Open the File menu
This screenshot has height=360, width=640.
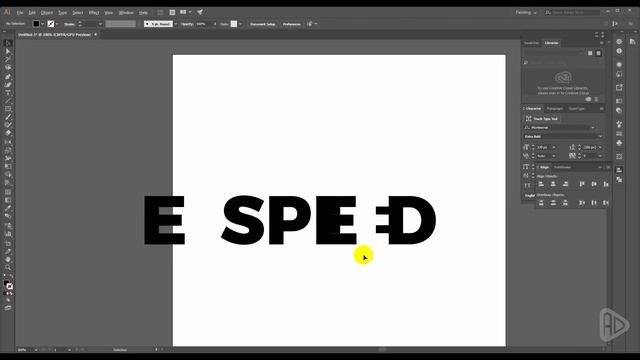click(x=20, y=13)
